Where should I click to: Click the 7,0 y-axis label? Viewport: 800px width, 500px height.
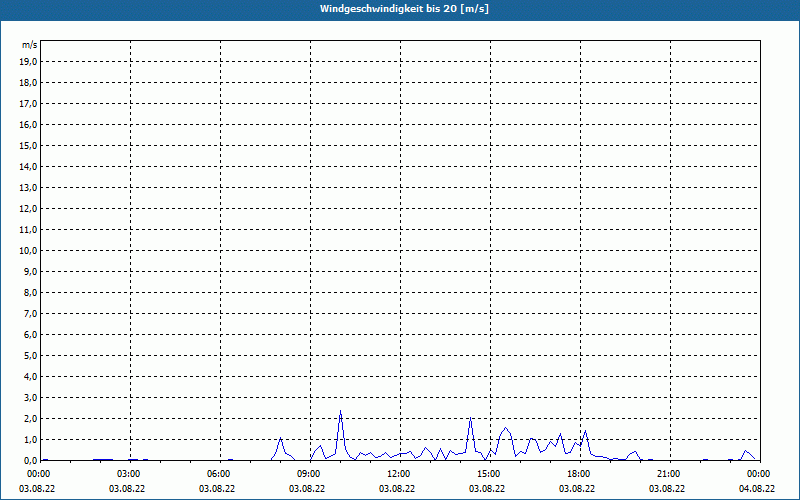coord(30,313)
